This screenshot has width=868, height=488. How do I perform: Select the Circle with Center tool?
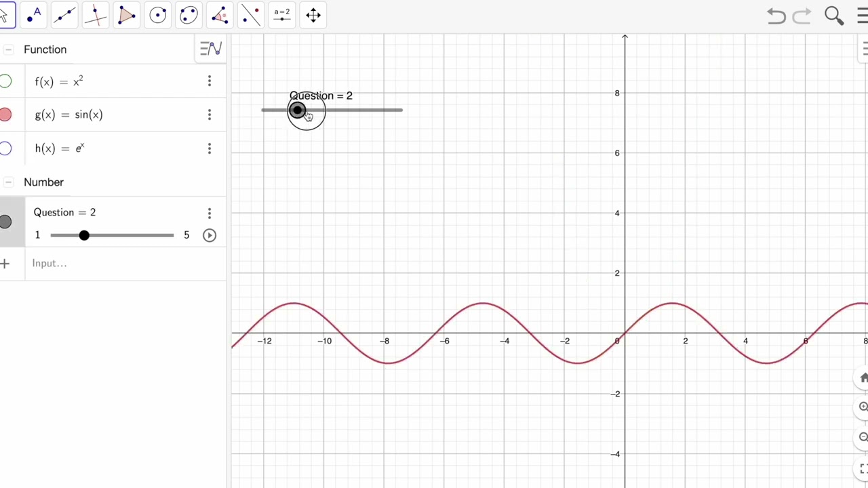(158, 15)
